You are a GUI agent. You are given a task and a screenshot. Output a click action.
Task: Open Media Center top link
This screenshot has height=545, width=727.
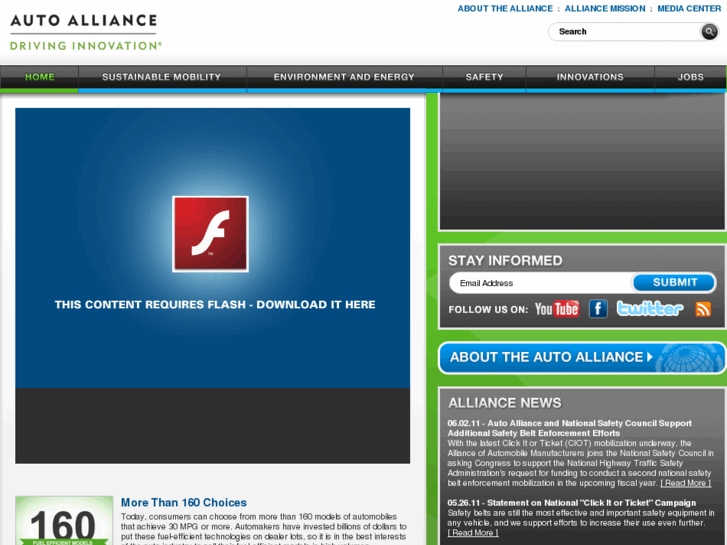coord(689,8)
